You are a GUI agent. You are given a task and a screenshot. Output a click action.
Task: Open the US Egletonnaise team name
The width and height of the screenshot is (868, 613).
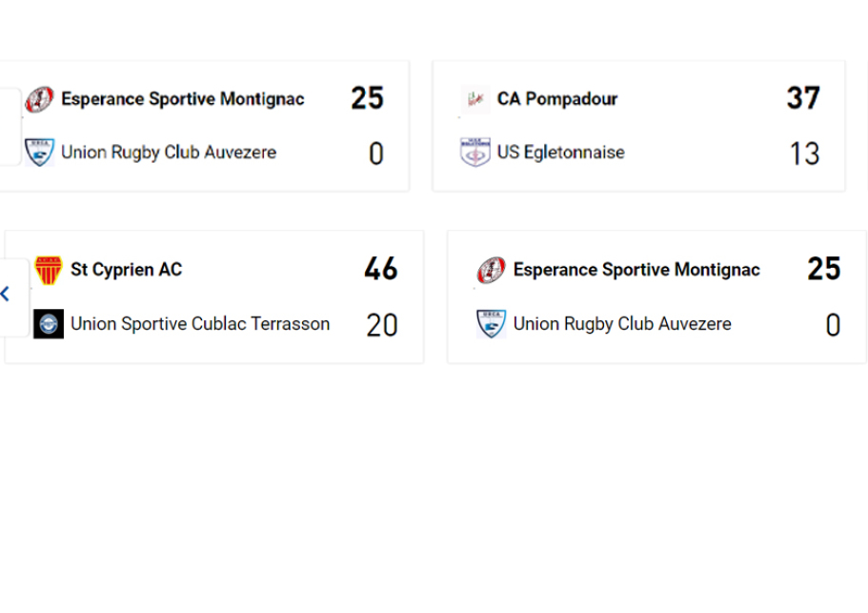point(561,153)
